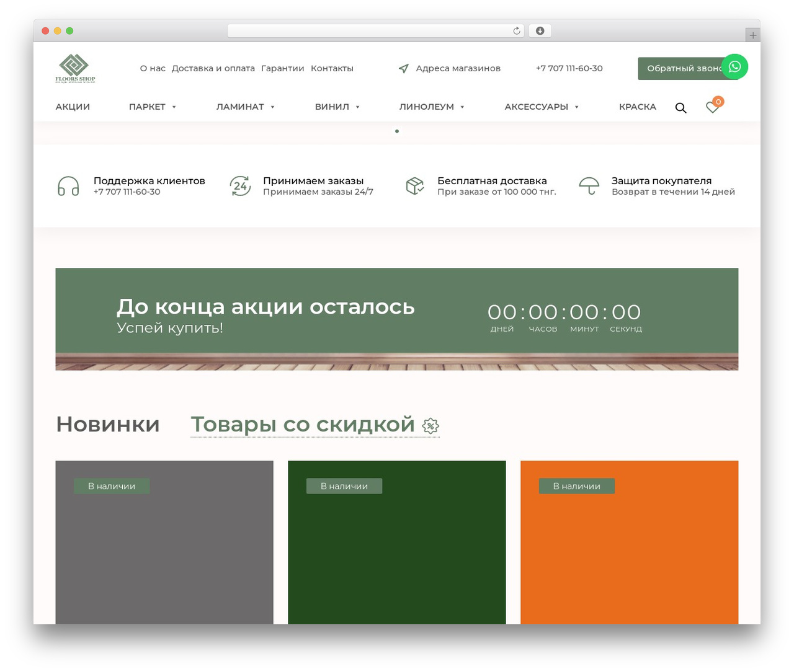
Task: Click the free delivery box icon
Action: (414, 186)
